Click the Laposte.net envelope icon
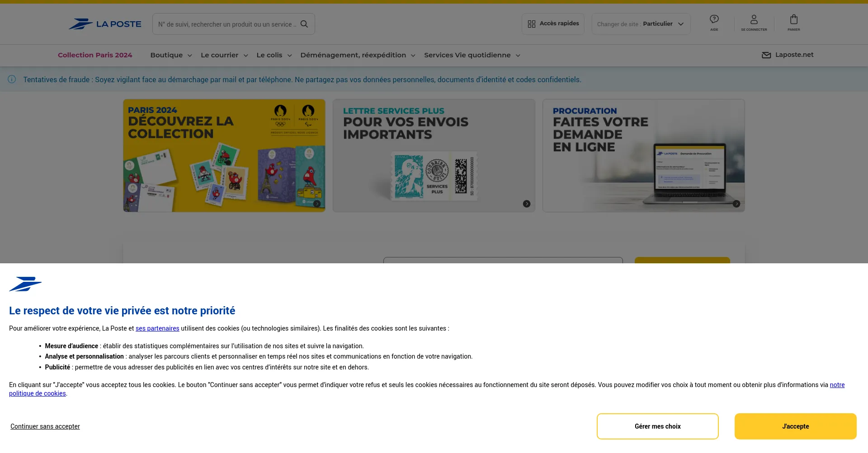 click(766, 55)
